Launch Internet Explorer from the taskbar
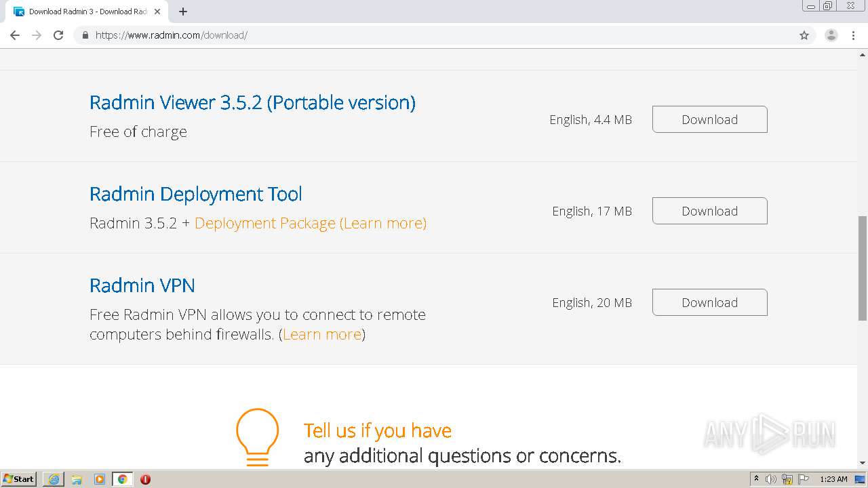Image resolution: width=868 pixels, height=488 pixels. coord(54,479)
